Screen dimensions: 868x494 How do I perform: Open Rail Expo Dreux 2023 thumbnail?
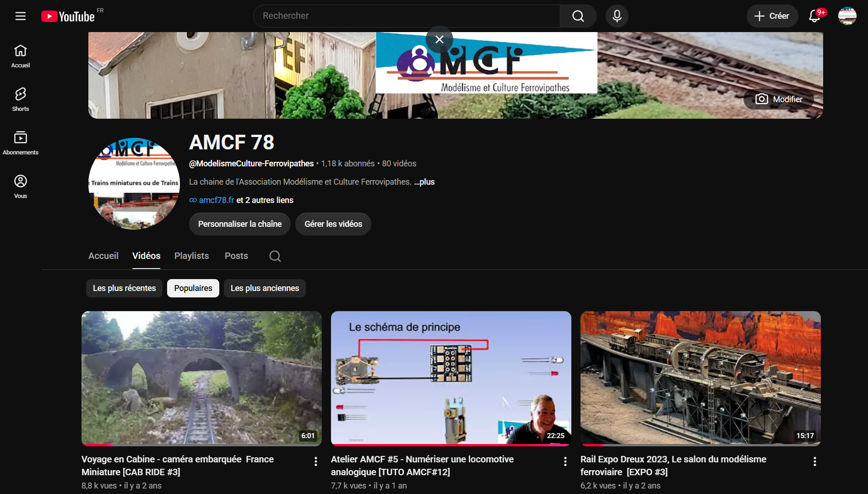[x=700, y=379]
